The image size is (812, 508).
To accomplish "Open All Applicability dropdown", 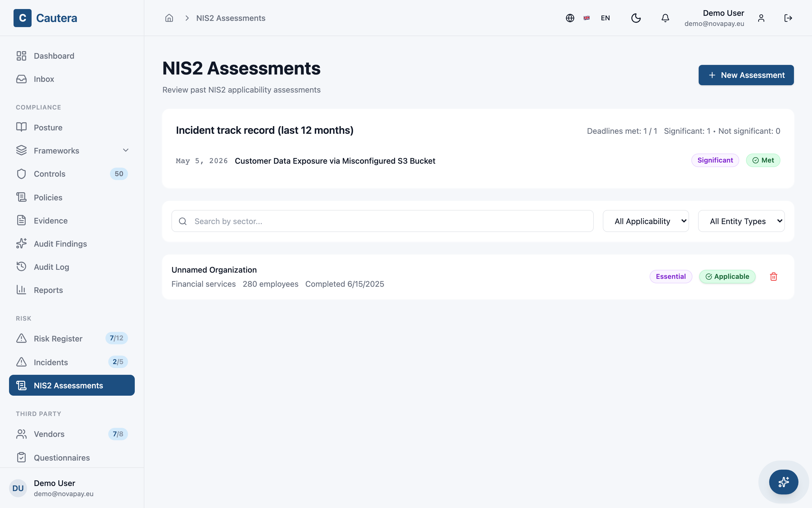I will point(646,221).
